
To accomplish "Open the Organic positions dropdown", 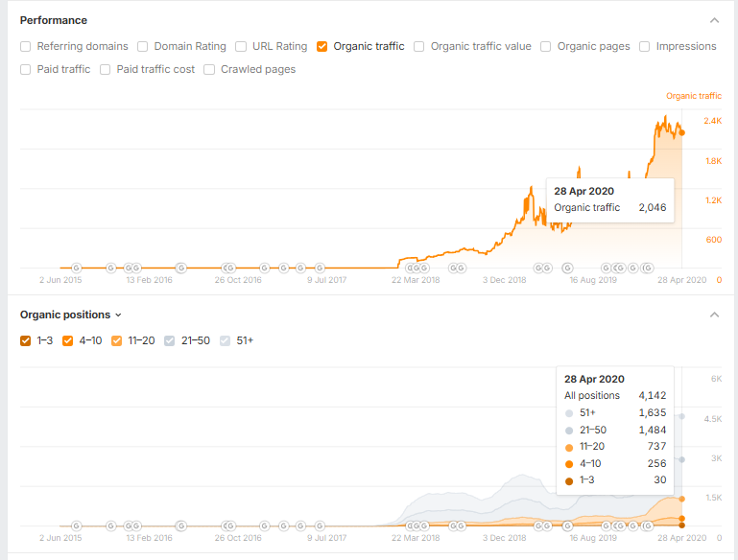I will tap(71, 315).
